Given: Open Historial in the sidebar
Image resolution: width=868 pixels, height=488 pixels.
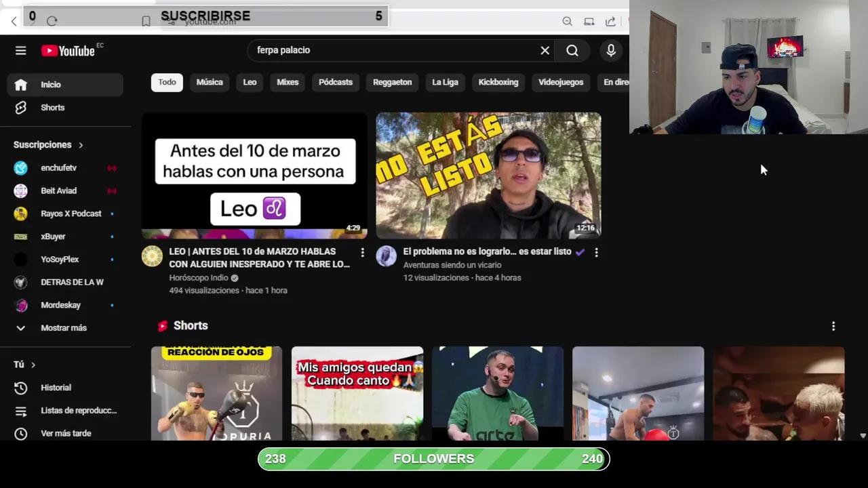Looking at the screenshot, I should 65,388.
